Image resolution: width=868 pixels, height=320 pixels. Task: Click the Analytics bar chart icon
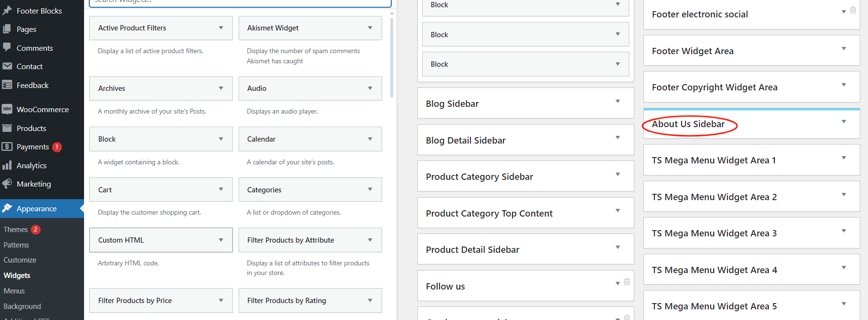tap(7, 165)
